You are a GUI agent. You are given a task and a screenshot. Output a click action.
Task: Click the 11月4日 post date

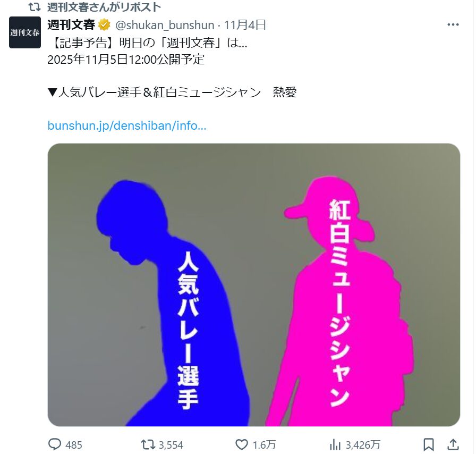[x=245, y=25]
